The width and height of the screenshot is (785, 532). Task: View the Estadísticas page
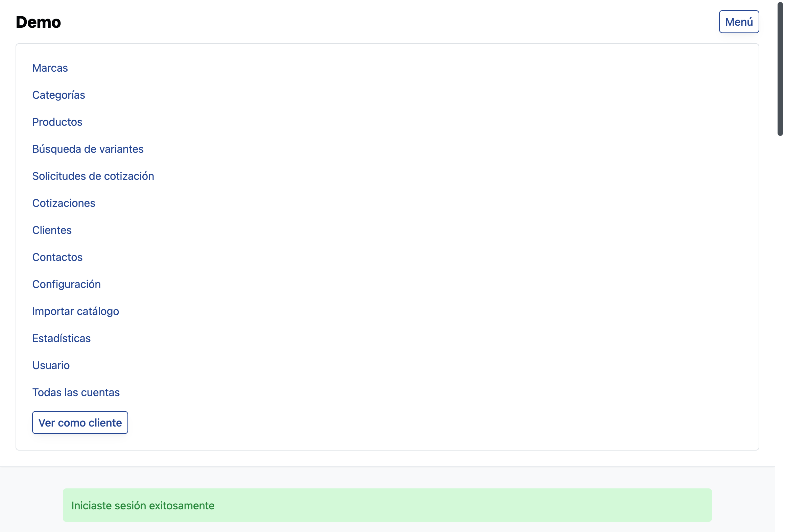pyautogui.click(x=61, y=338)
